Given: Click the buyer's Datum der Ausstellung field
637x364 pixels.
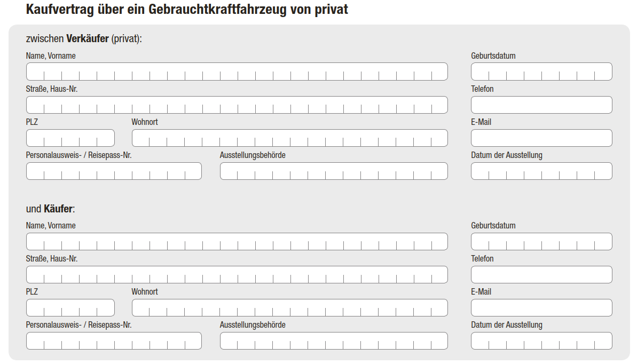Looking at the screenshot, I should [541, 341].
